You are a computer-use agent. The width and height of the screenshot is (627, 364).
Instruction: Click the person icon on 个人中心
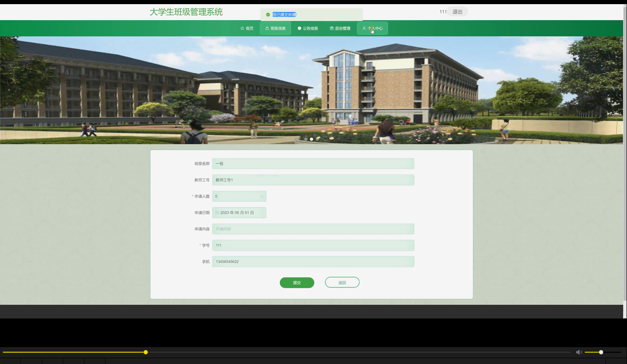(x=364, y=28)
